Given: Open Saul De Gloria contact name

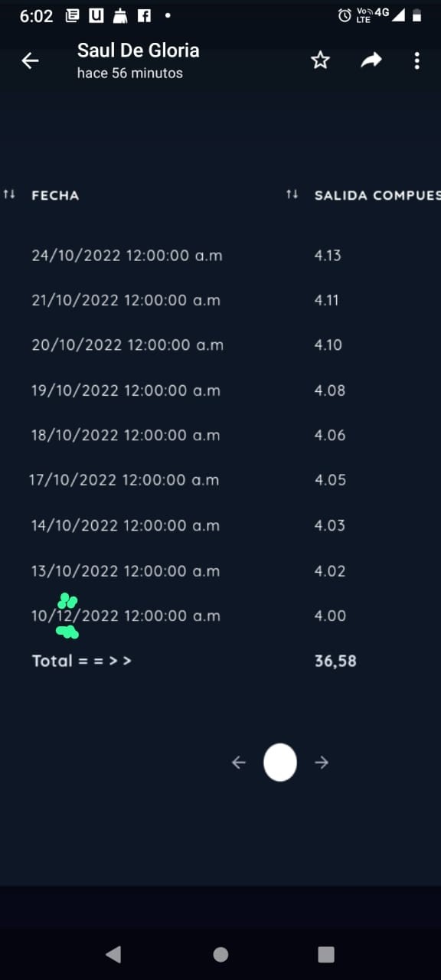Looking at the screenshot, I should coord(138,51).
